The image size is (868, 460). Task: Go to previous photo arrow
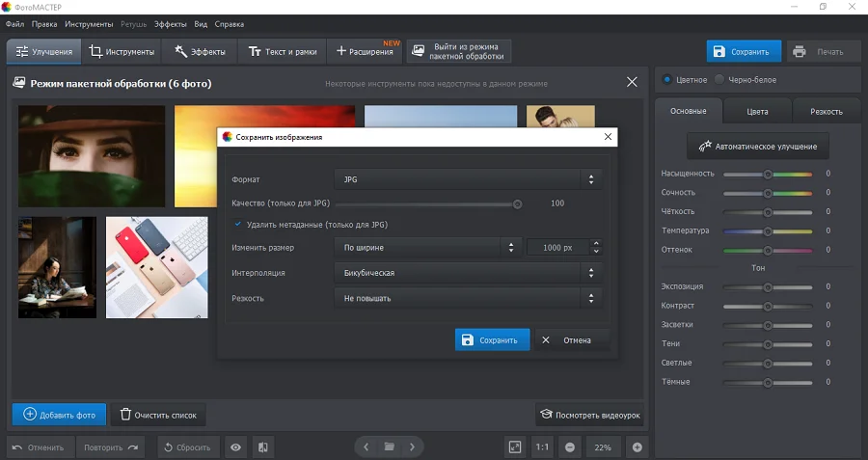[x=366, y=447]
